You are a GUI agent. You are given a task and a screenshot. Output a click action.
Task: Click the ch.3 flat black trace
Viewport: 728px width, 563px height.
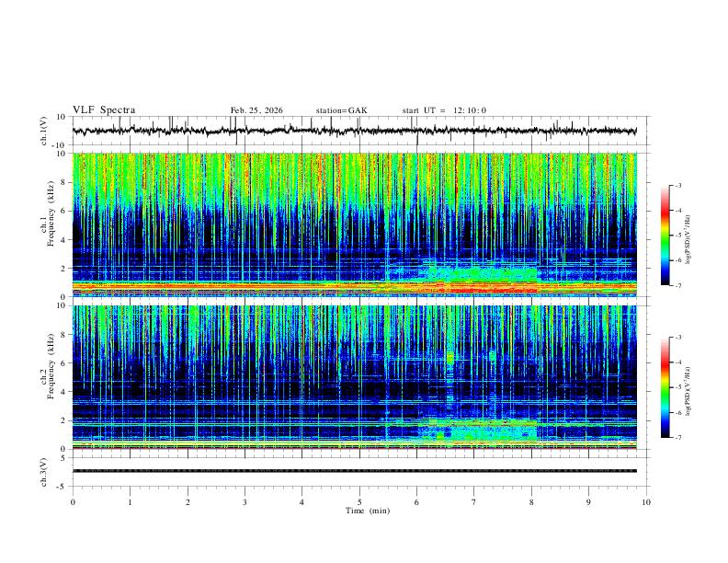[x=354, y=471]
